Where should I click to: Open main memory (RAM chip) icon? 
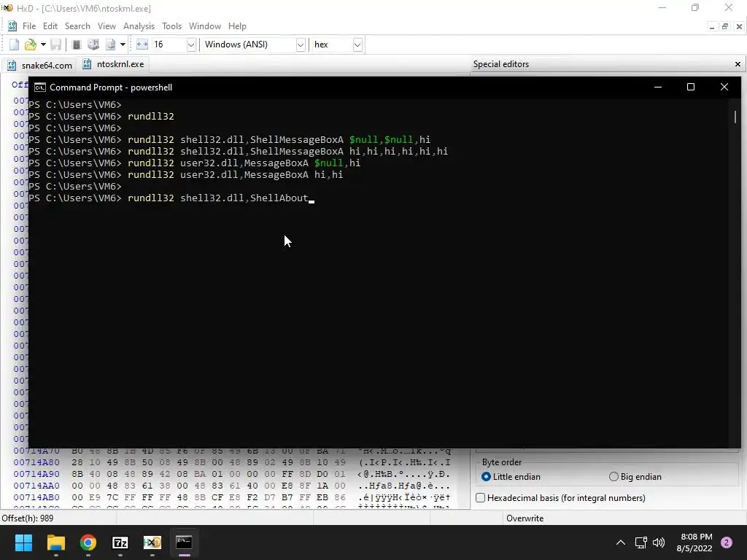(76, 44)
